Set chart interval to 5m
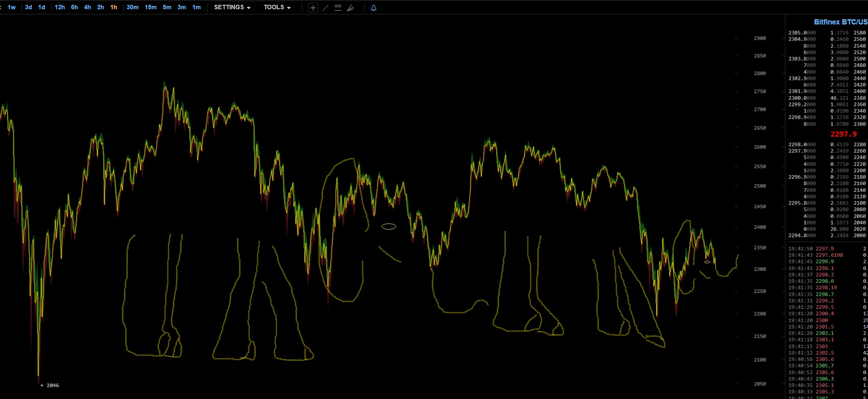The image size is (868, 399). [167, 7]
